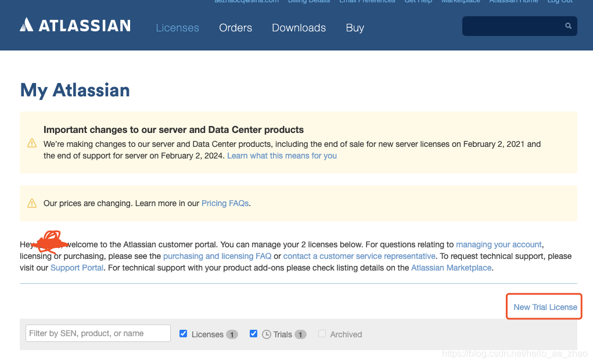The height and width of the screenshot is (364, 593).
Task: Click Important changes notice heading
Action: [174, 129]
